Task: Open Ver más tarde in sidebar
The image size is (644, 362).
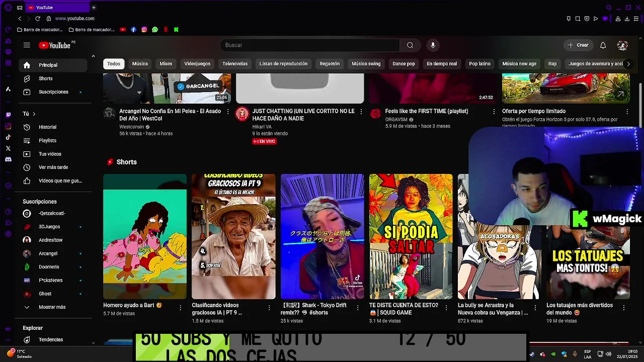Action: coord(53,167)
